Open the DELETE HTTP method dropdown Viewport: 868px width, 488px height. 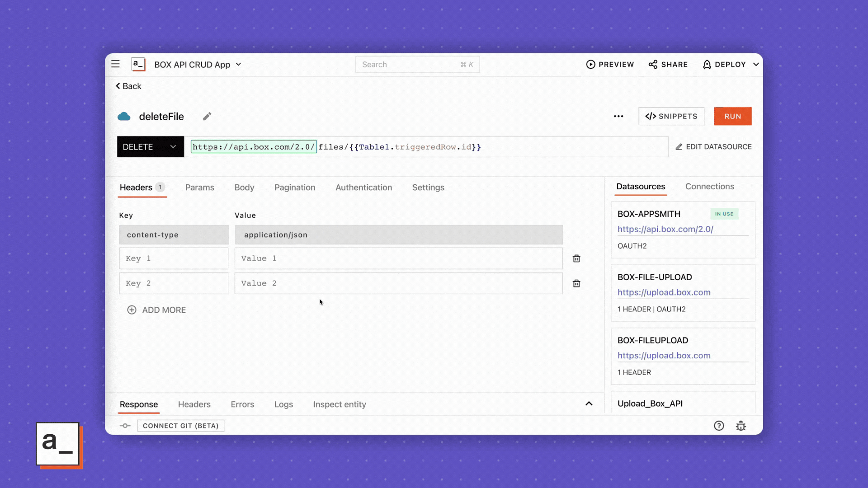click(150, 147)
